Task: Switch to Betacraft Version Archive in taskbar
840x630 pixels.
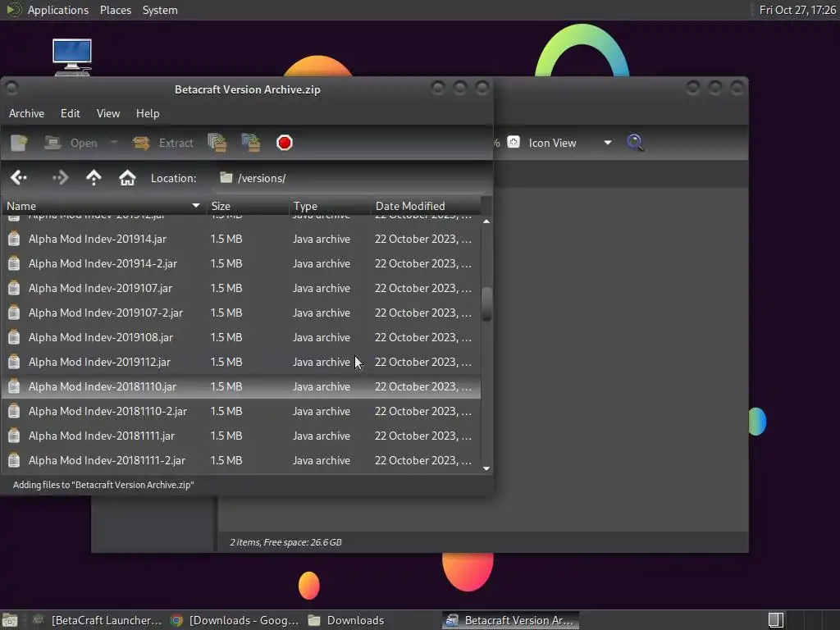Action: point(510,620)
